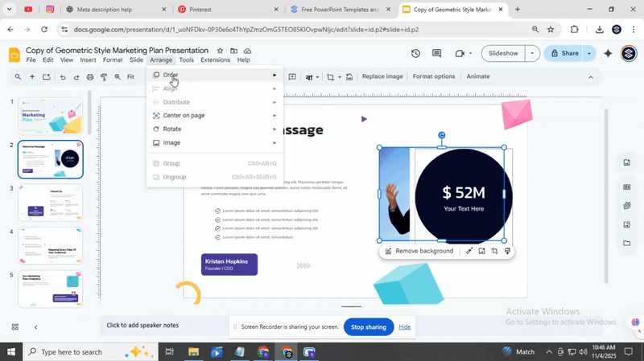Image resolution: width=644 pixels, height=361 pixels.
Task: Choose Center on page menu item
Action: tap(184, 115)
